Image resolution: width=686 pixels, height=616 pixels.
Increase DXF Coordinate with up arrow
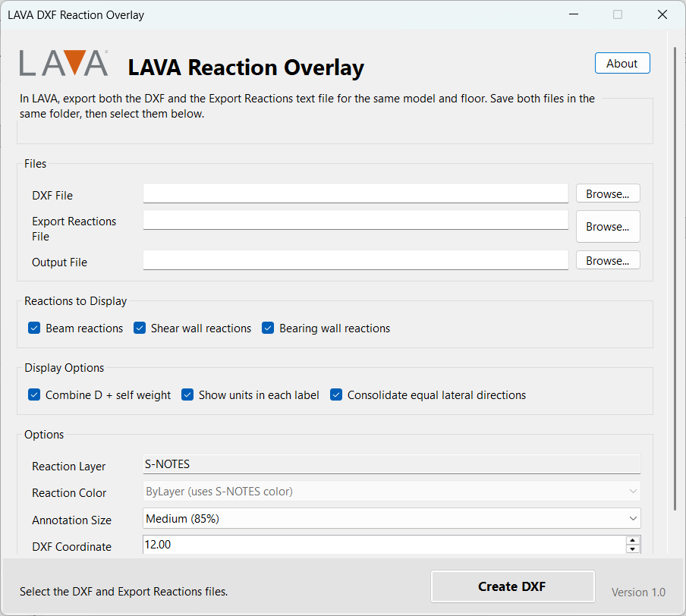(633, 541)
